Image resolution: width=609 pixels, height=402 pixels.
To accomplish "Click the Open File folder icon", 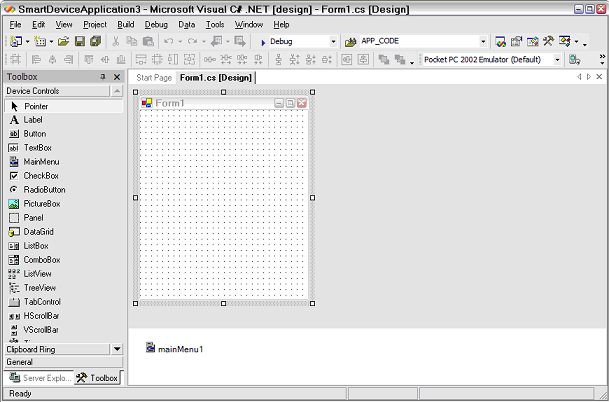I will pyautogui.click(x=64, y=41).
